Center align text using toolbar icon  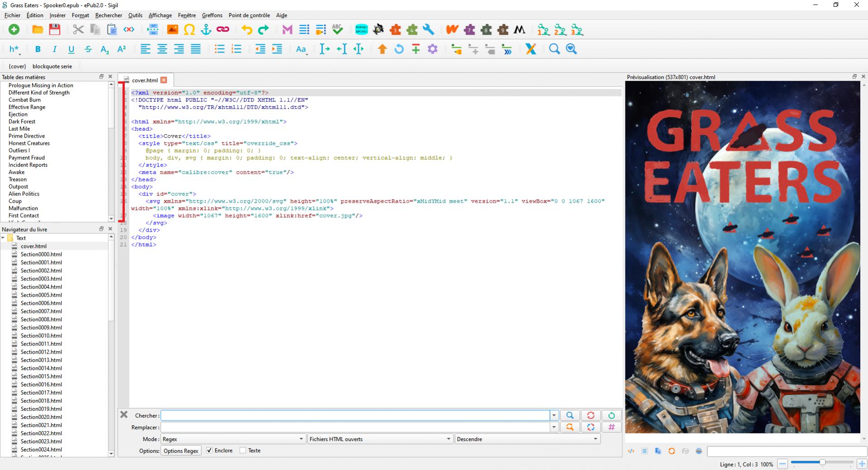pos(162,49)
